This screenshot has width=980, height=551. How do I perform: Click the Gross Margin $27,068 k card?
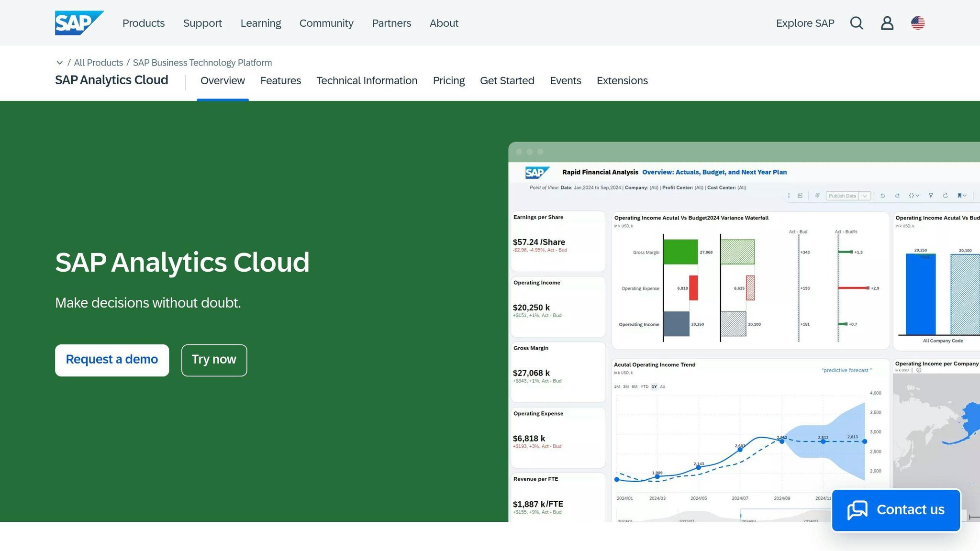tap(558, 372)
